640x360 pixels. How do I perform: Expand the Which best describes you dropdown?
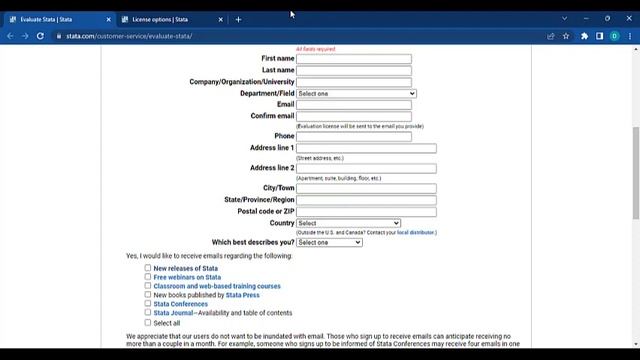pos(329,242)
